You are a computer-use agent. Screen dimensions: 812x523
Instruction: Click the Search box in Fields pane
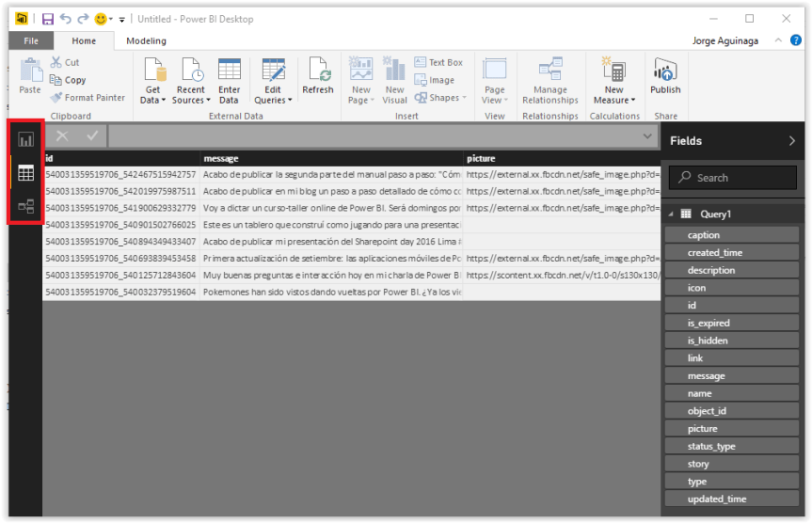pos(734,177)
